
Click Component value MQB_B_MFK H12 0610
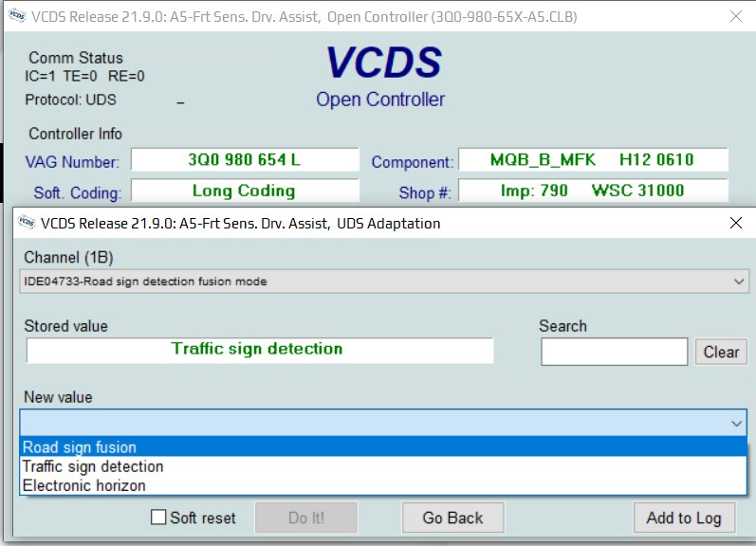(593, 159)
